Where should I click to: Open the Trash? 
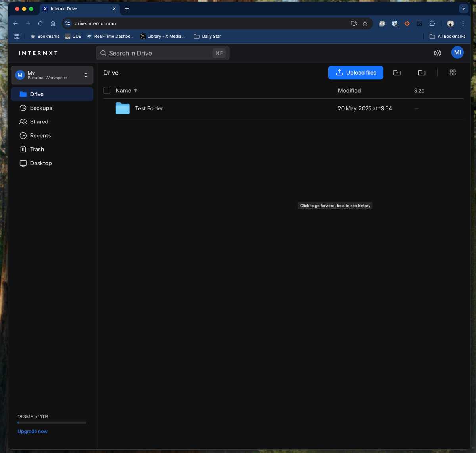(x=37, y=149)
